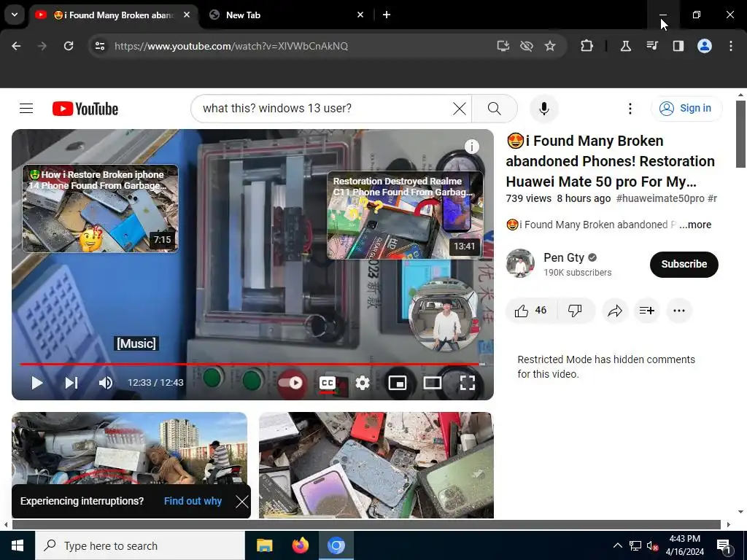The height and width of the screenshot is (560, 747).
Task: Open more actions ellipsis below the video
Action: point(679,311)
